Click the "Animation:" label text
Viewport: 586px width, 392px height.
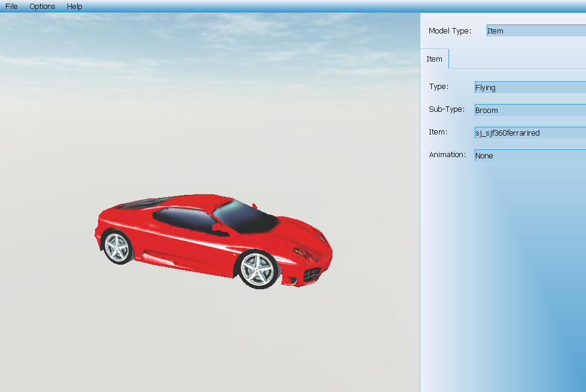coord(447,155)
